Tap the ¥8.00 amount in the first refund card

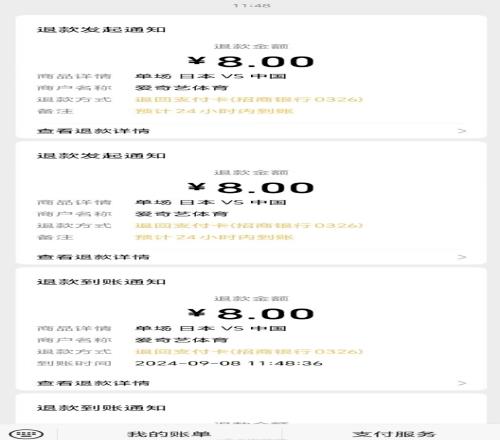[x=251, y=62]
